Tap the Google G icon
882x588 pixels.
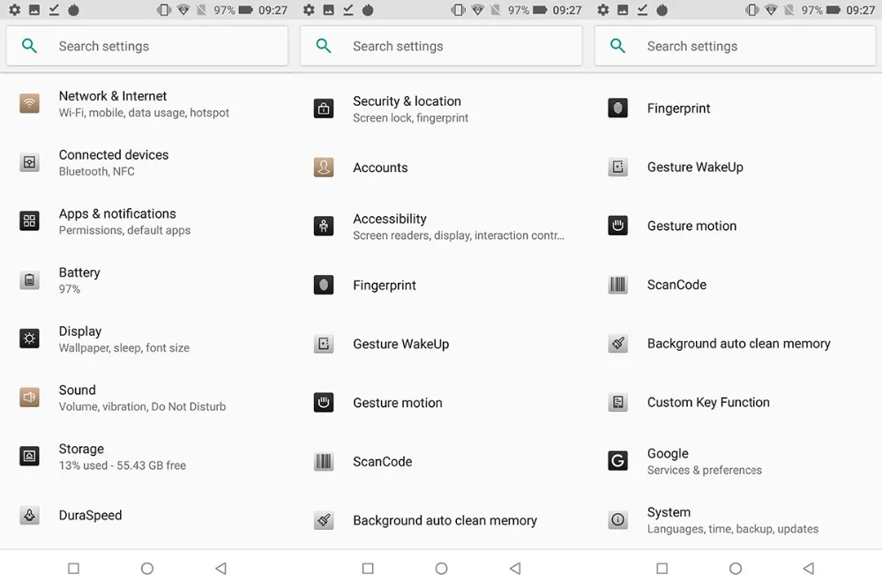pyautogui.click(x=617, y=461)
